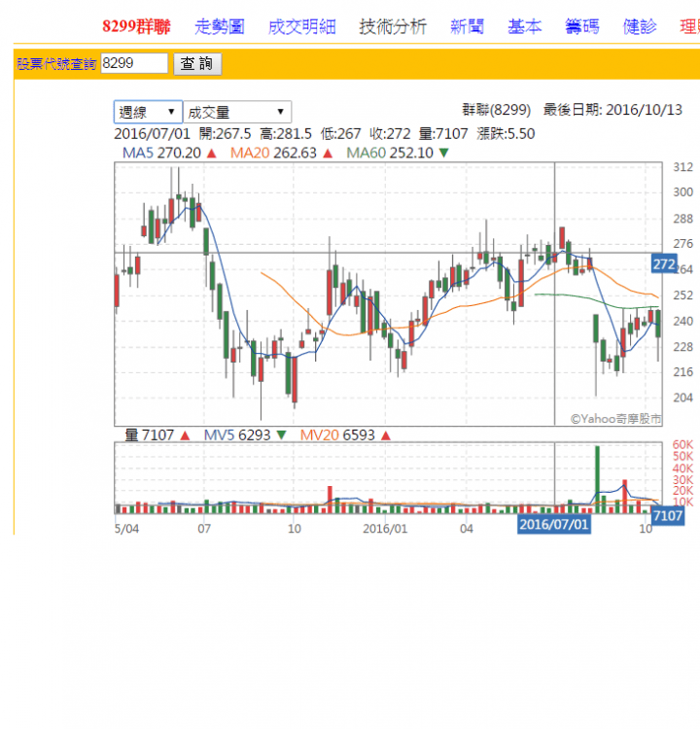Open the 成交明細 tab
Image resolution: width=700 pixels, height=729 pixels.
301,26
